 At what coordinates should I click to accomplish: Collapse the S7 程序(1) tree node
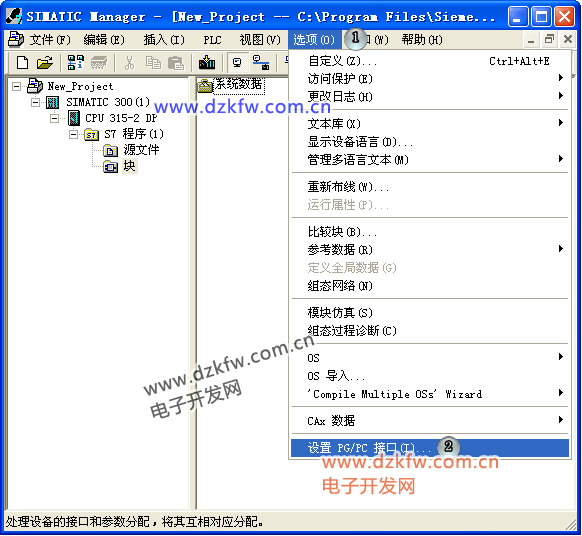pyautogui.click(x=73, y=134)
